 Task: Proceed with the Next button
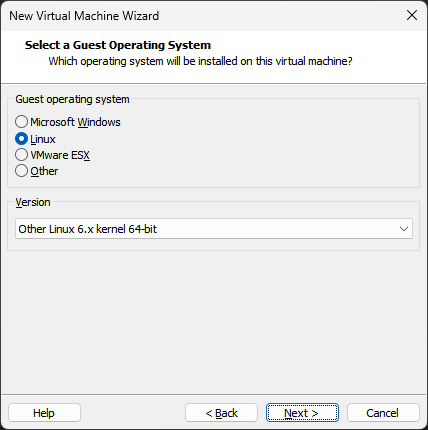302,413
